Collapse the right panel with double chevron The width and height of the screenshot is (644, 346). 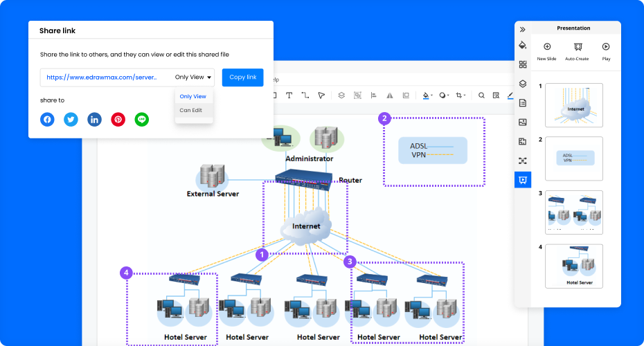pos(523,29)
